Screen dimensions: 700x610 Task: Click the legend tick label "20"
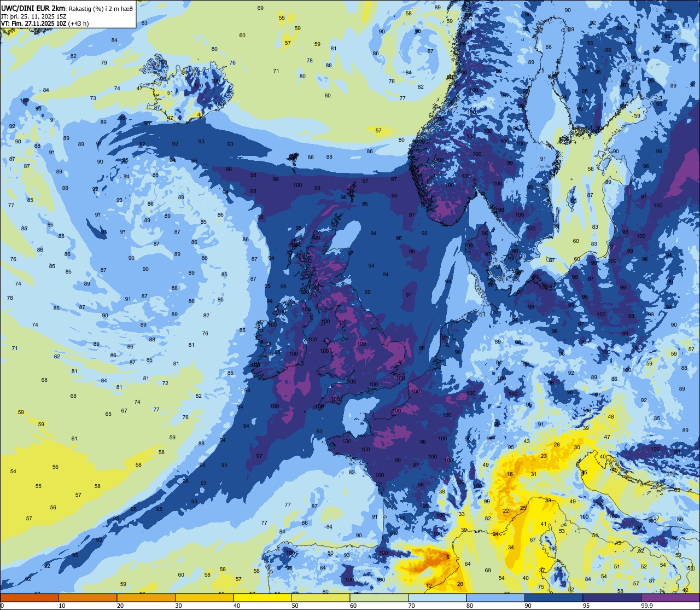pyautogui.click(x=120, y=606)
